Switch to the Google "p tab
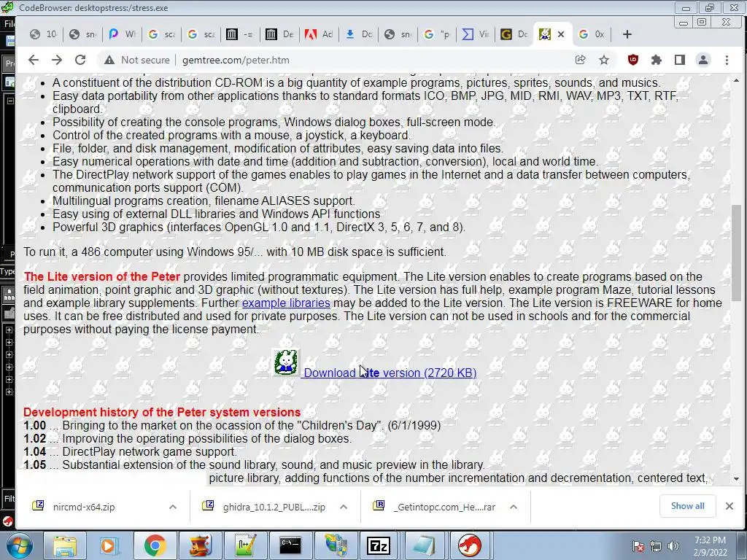 [438, 34]
